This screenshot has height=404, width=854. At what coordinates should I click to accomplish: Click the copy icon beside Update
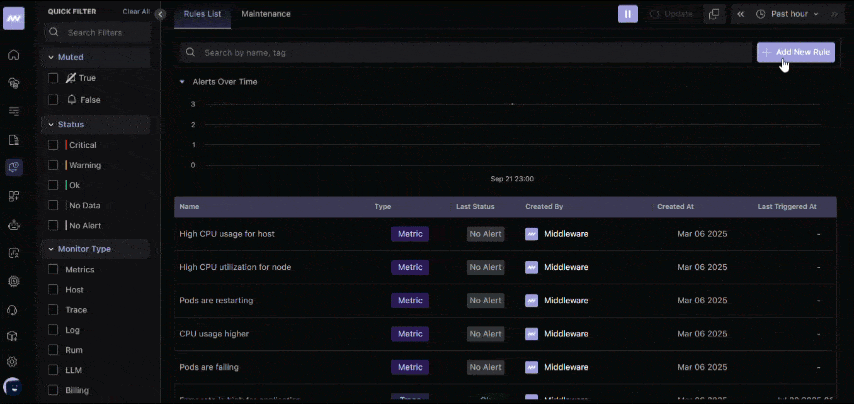point(713,14)
